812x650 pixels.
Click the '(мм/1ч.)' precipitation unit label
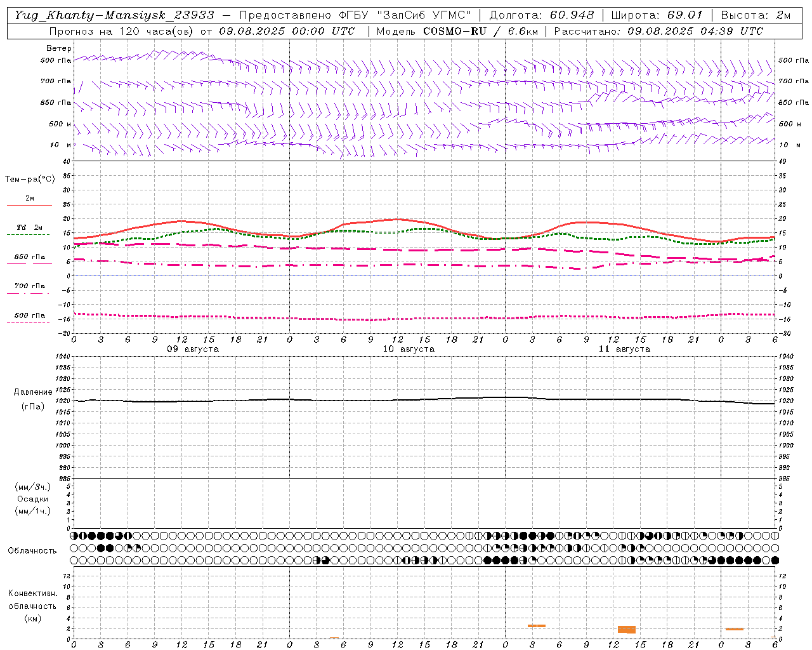point(33,511)
